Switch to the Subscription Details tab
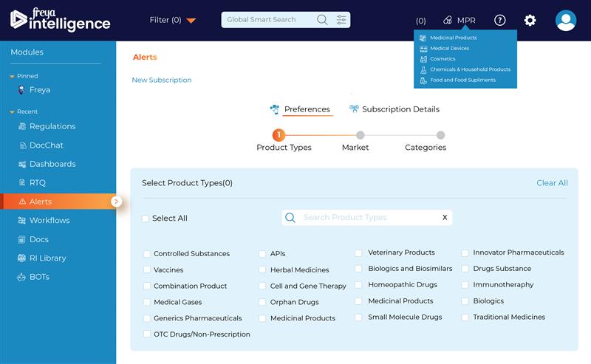 (400, 109)
